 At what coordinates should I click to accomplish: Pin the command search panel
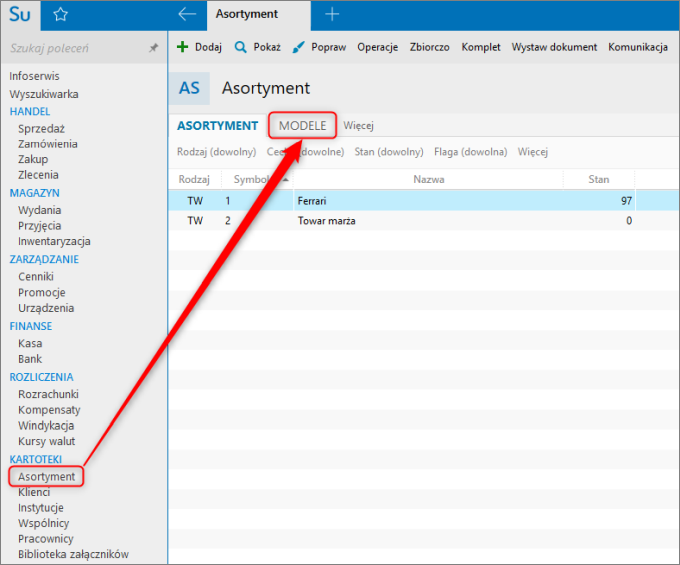point(153,48)
